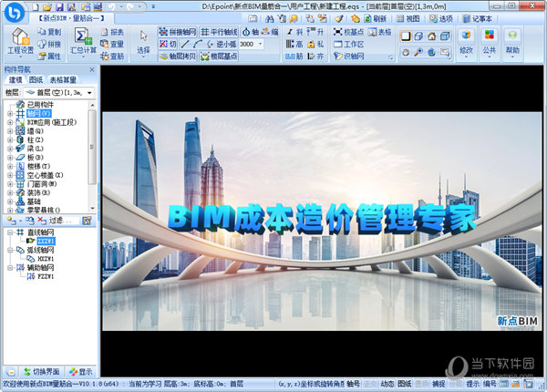This screenshot has height=392, width=547.
Task: Click the 切 cut tool
Action: [168, 44]
